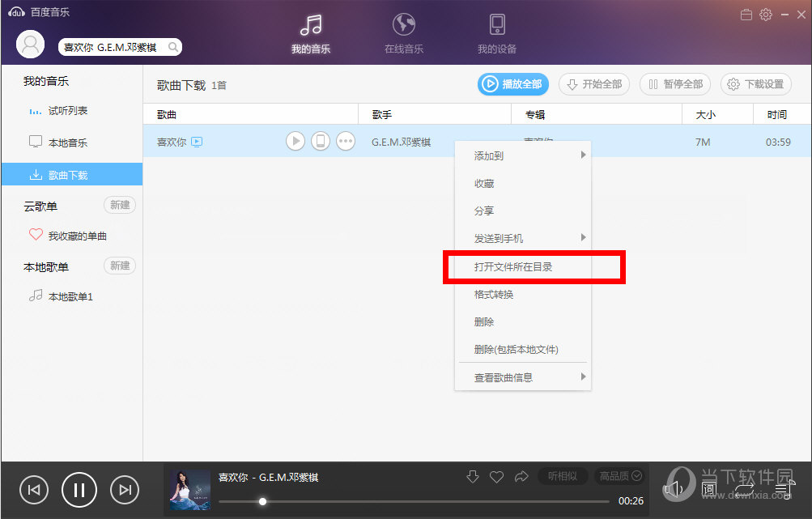Open lyrics with the 词 icon
The width and height of the screenshot is (812, 519).
709,489
